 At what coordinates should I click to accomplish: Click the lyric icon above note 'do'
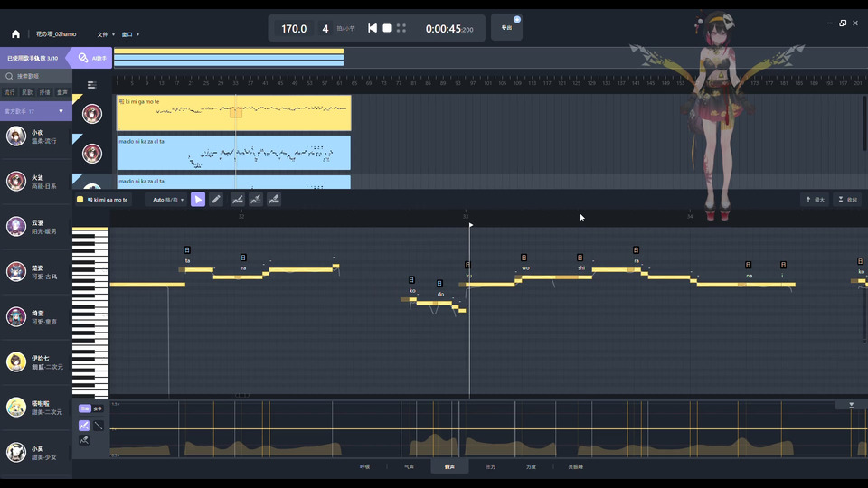coord(439,284)
